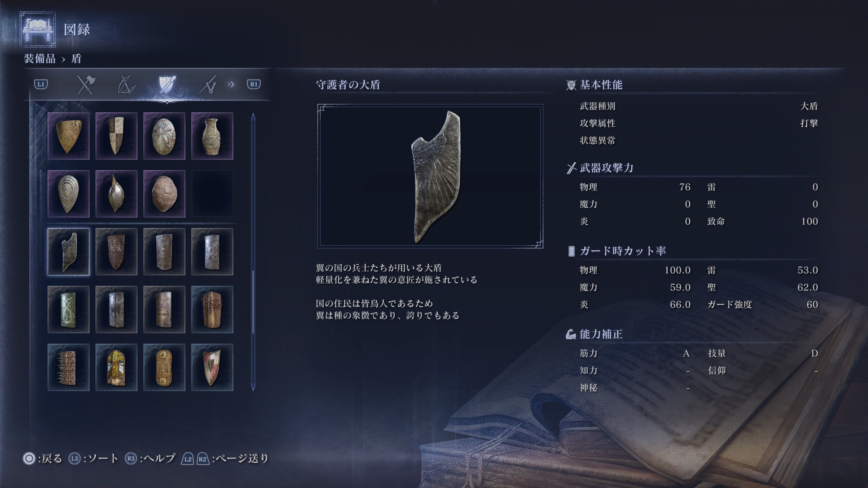Click the R1 next category button

254,84
